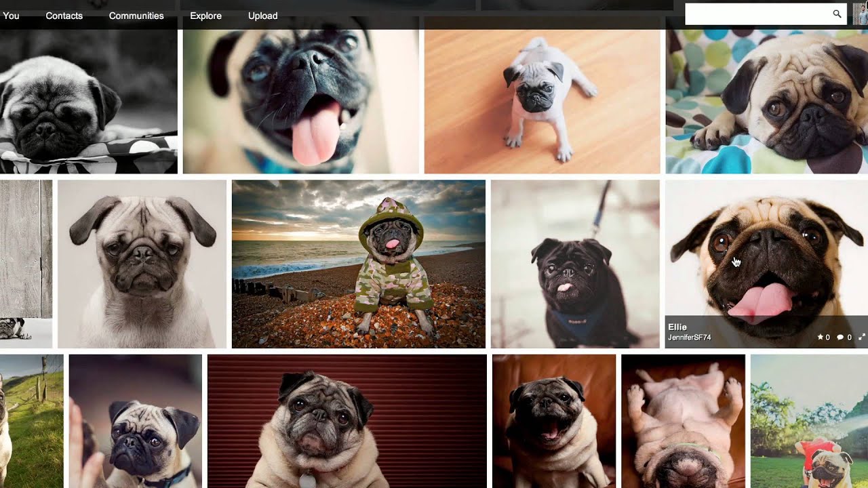Open the close-up pug wearing a blue collar
868x488 pixels.
[x=301, y=95]
